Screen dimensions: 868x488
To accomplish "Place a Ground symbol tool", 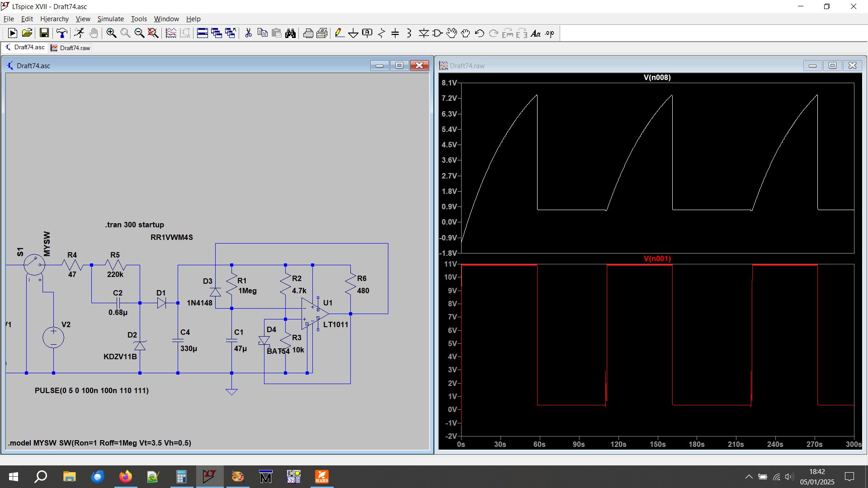I will point(353,33).
